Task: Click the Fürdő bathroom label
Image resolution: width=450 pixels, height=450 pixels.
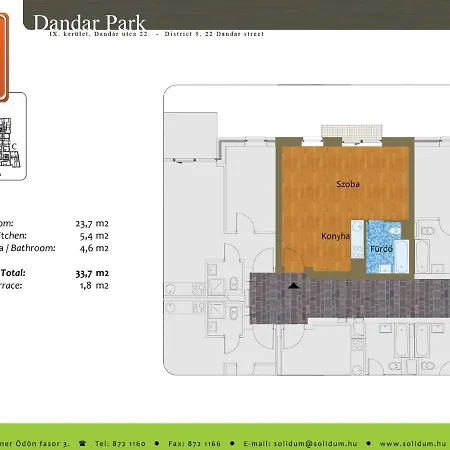Action: [x=381, y=249]
